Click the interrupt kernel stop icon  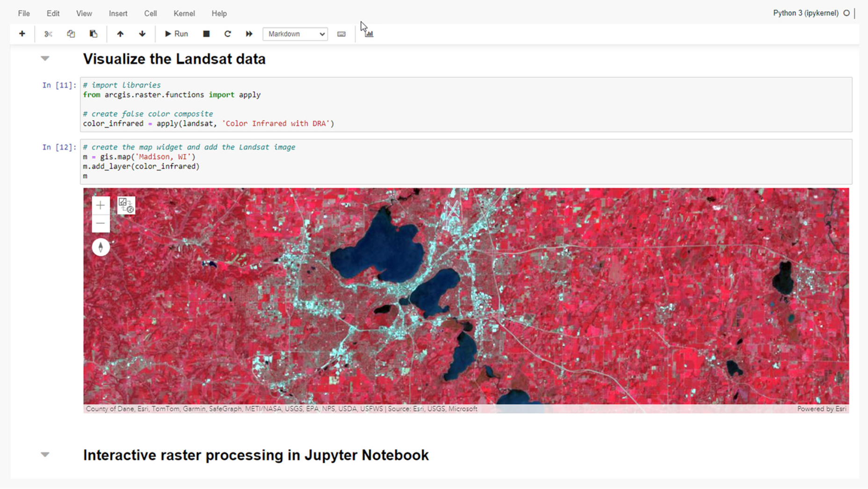pyautogui.click(x=206, y=34)
